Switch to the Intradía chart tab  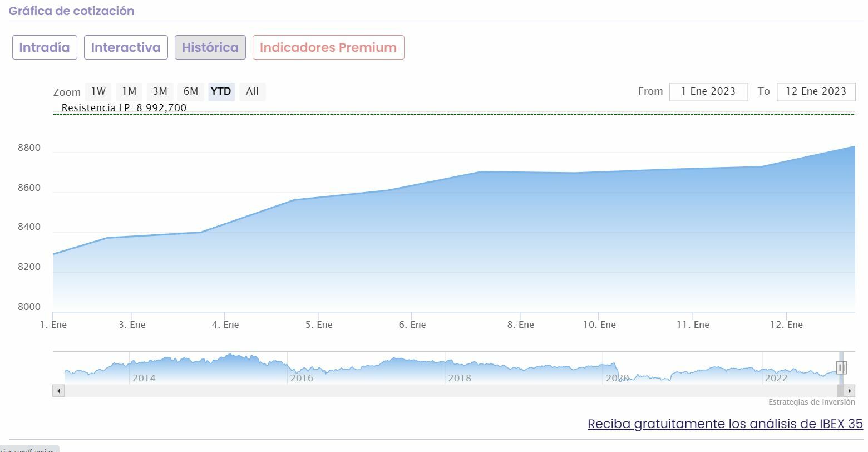click(45, 47)
